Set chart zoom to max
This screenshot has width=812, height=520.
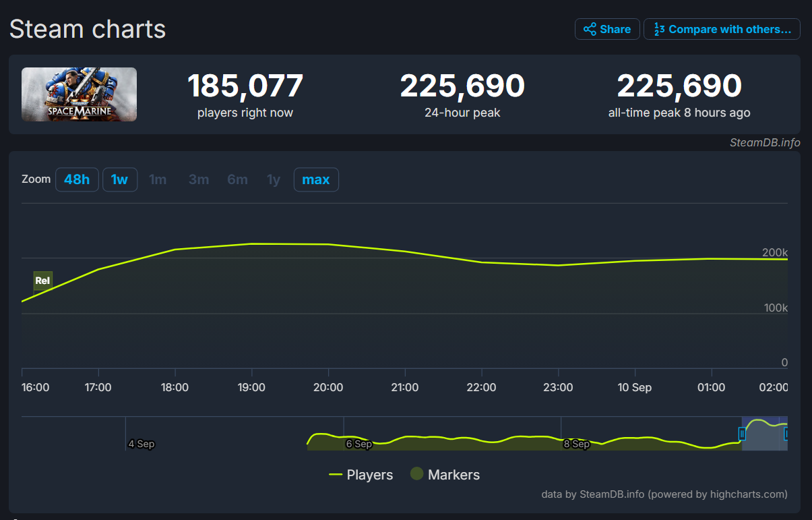tap(316, 179)
